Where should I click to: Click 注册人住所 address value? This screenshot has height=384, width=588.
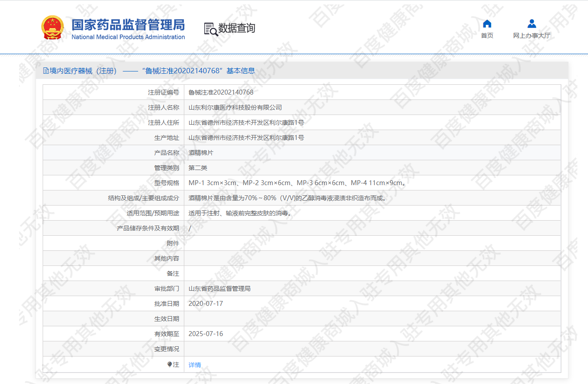(x=246, y=123)
